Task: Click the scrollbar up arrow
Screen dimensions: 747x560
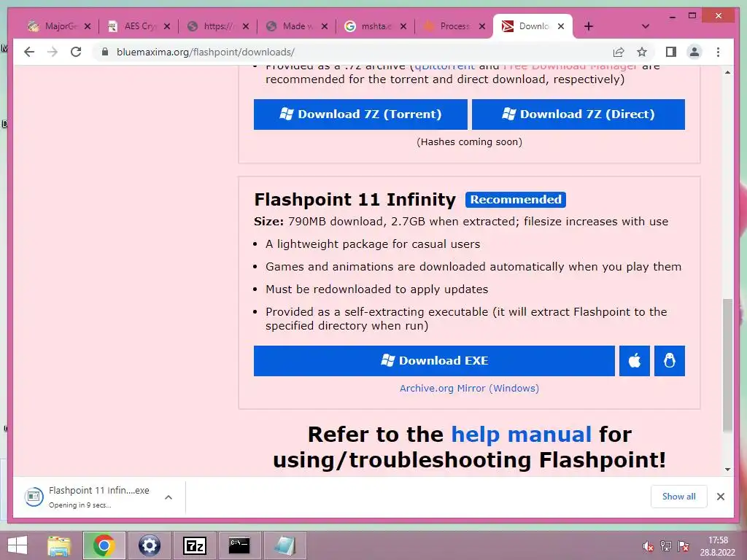Action: (x=727, y=72)
